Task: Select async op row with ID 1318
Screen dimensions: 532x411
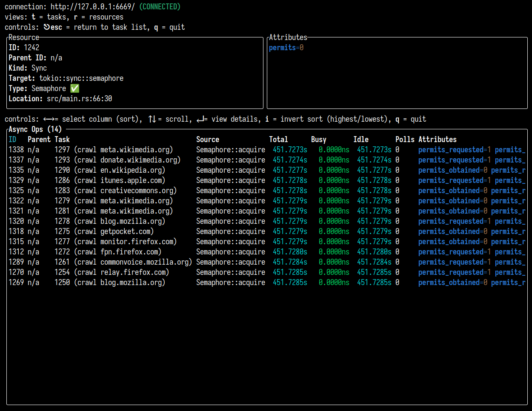Action: (x=267, y=231)
